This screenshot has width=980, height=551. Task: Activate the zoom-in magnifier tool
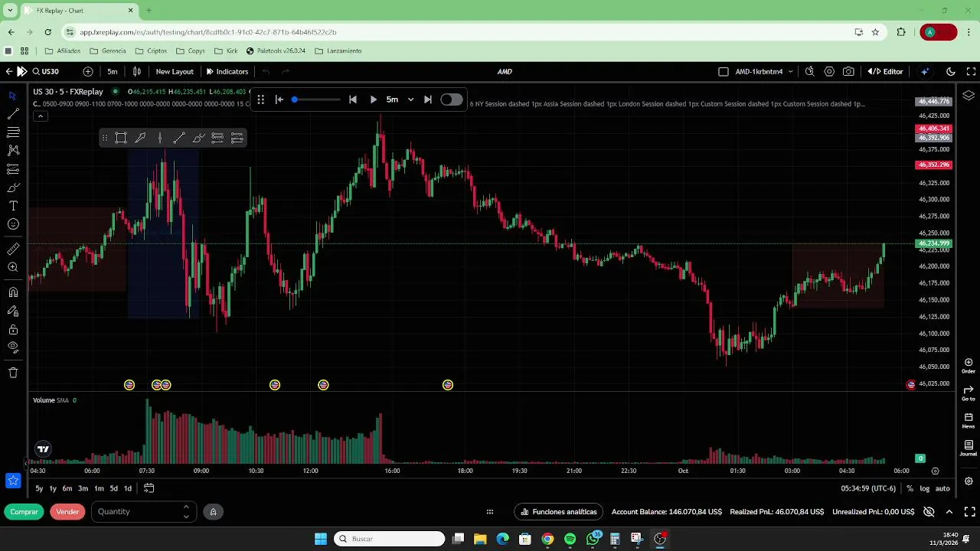[13, 267]
